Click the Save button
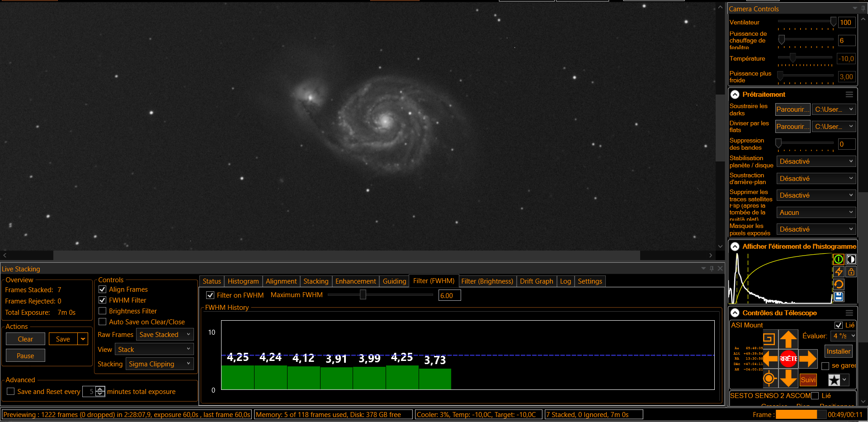The width and height of the screenshot is (868, 422). pyautogui.click(x=63, y=339)
